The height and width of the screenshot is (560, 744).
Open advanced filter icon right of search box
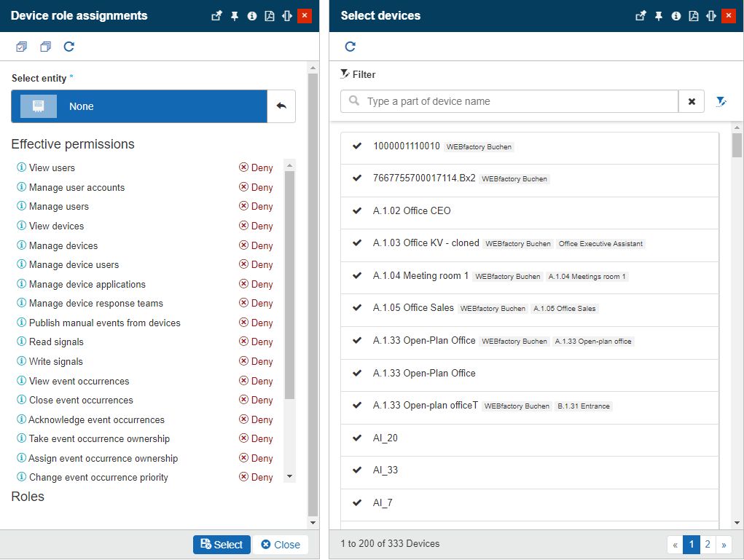[721, 101]
